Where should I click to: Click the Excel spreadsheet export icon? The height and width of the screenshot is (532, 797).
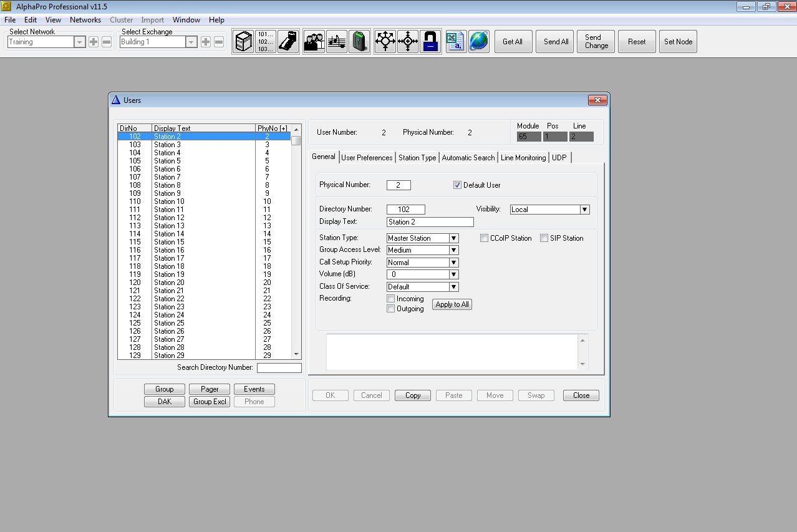click(456, 42)
